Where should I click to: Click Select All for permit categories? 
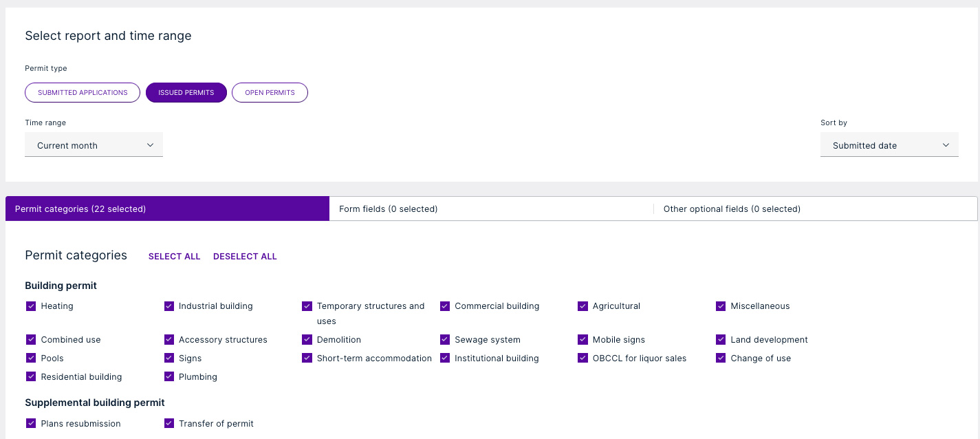coord(174,256)
